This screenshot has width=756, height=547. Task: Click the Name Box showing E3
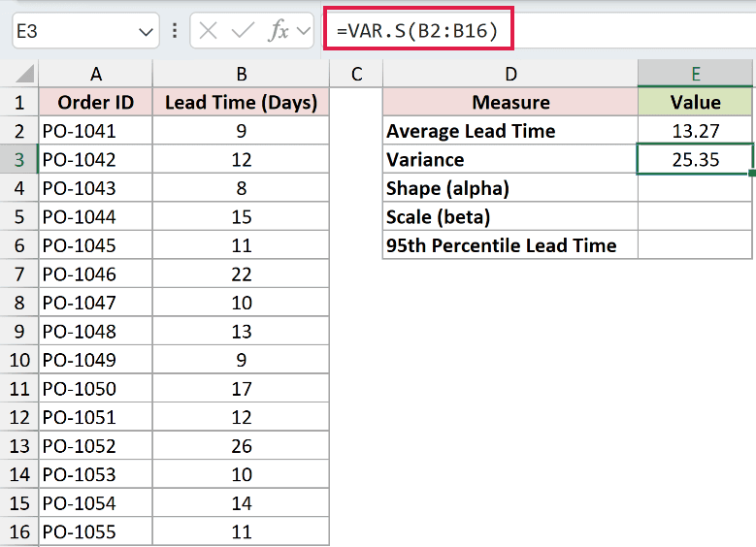[x=85, y=31]
